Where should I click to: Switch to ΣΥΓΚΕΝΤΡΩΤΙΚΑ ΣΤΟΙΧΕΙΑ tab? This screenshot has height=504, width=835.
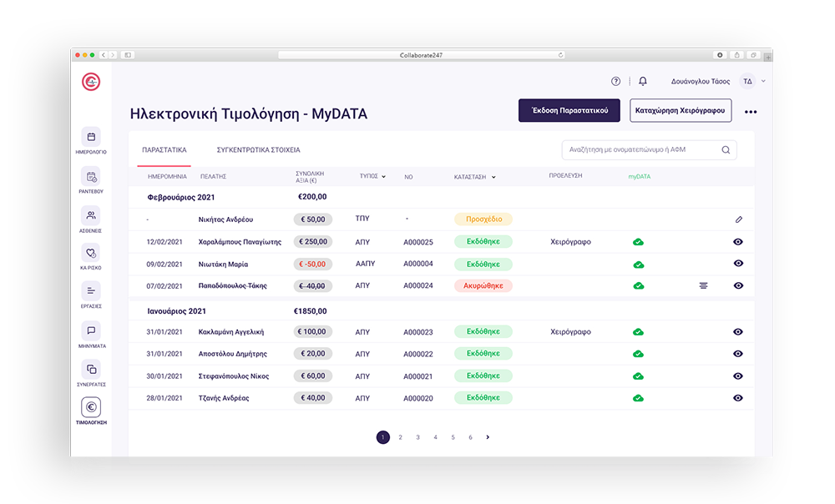coord(258,150)
